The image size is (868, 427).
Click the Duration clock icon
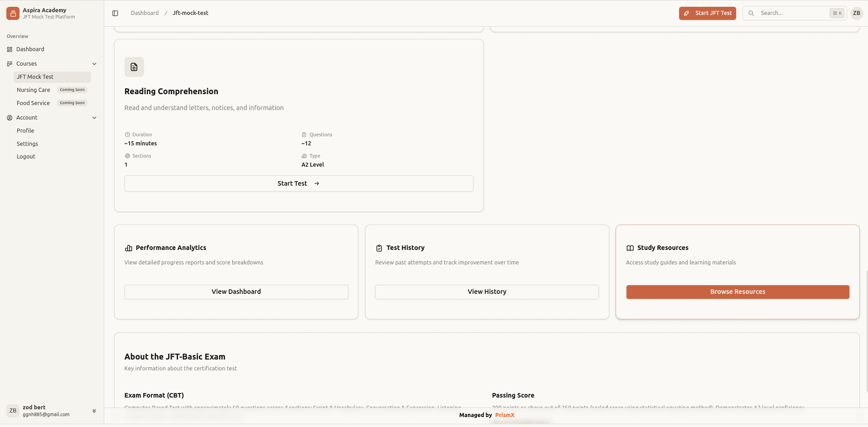click(x=127, y=135)
